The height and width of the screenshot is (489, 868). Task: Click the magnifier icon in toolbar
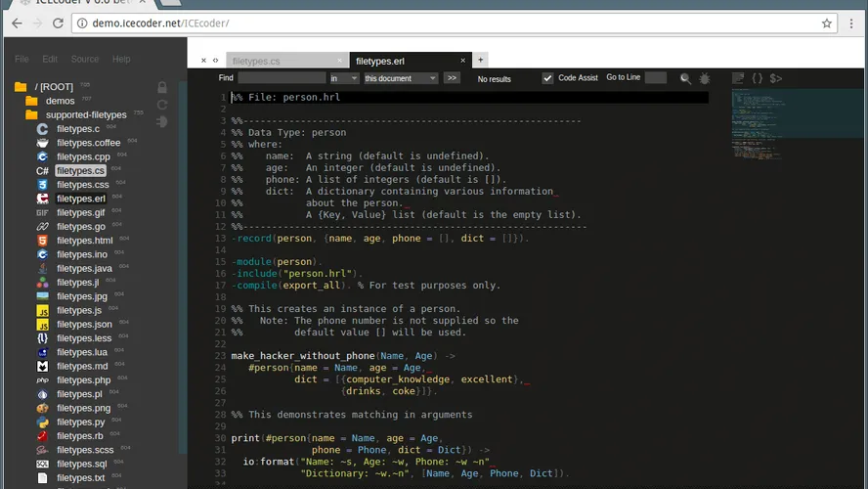tap(685, 78)
